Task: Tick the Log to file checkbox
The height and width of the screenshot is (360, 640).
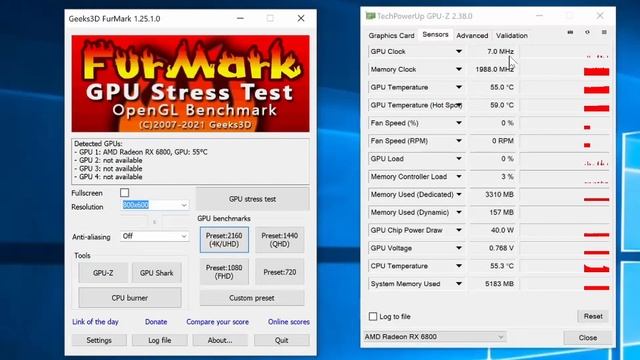Action: tap(373, 316)
